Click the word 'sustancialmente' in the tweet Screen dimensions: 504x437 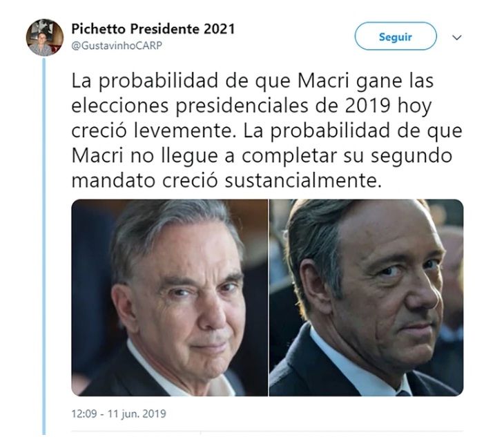(x=303, y=180)
